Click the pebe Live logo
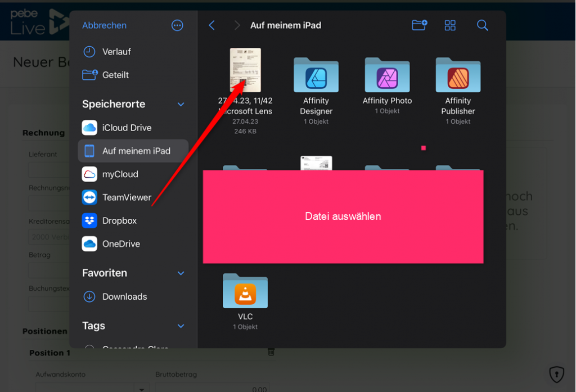 tap(39, 22)
